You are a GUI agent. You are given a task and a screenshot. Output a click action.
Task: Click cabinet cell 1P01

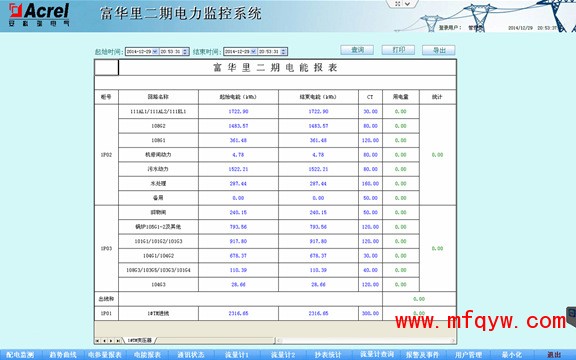coord(106,313)
